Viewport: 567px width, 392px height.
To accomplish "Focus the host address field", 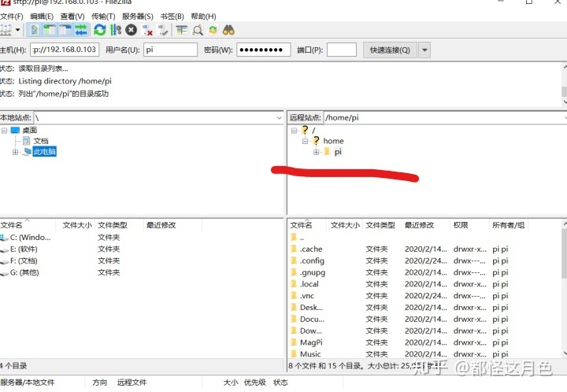I will pyautogui.click(x=65, y=50).
